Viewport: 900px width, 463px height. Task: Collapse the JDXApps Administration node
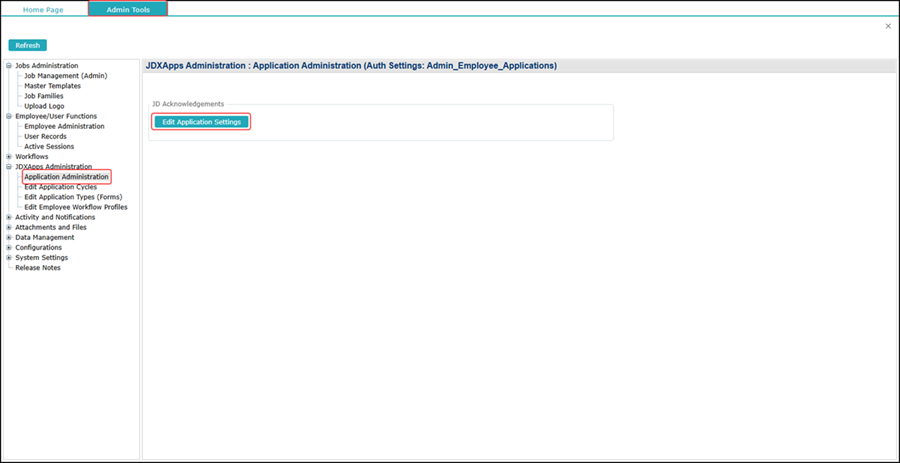pos(9,167)
